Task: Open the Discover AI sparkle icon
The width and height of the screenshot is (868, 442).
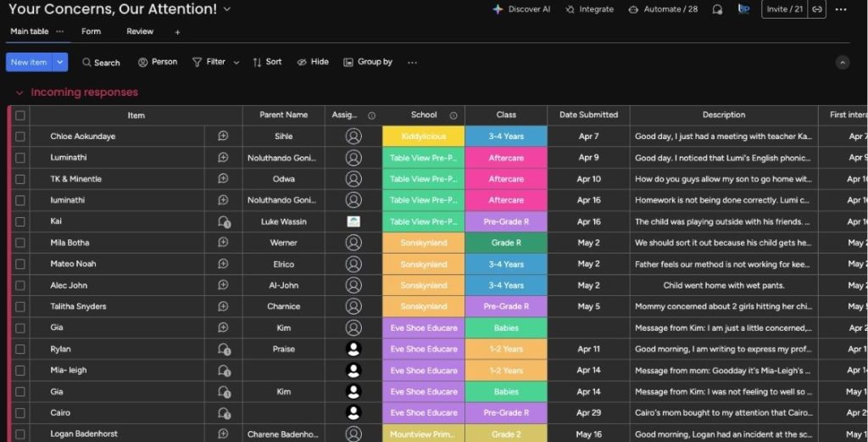Action: [x=498, y=9]
